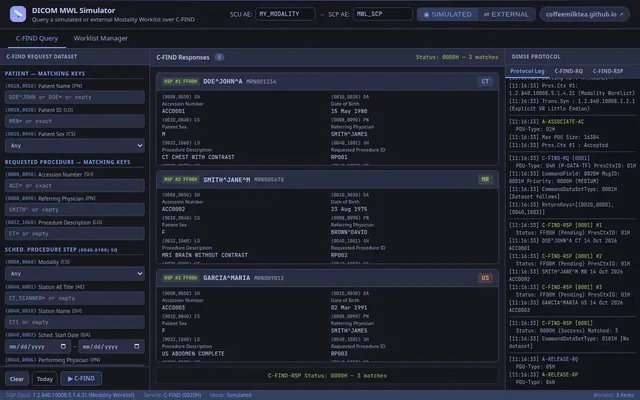Screen dimensions: 640x400
Task: Click requested procedure ID RP003
Action: [339, 353]
